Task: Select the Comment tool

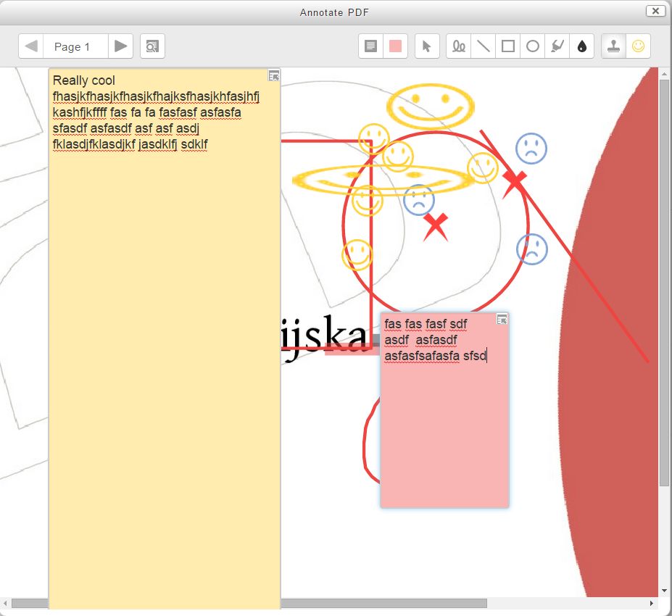Action: click(370, 46)
